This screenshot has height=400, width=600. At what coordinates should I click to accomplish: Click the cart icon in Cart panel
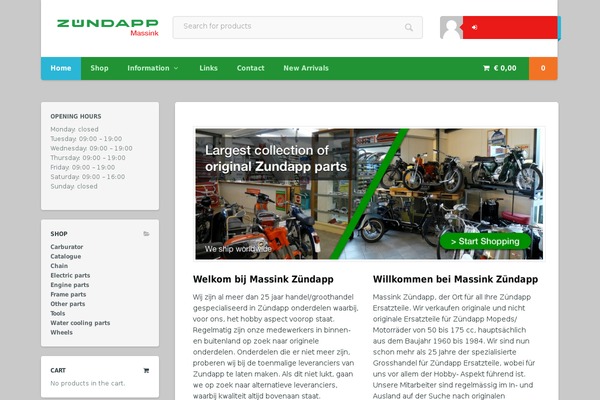click(x=146, y=370)
